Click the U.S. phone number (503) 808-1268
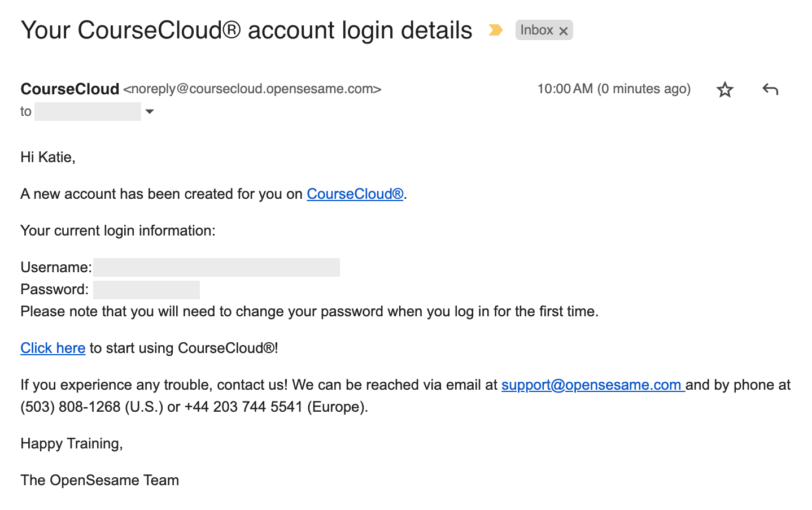The height and width of the screenshot is (510, 812). coord(71,407)
